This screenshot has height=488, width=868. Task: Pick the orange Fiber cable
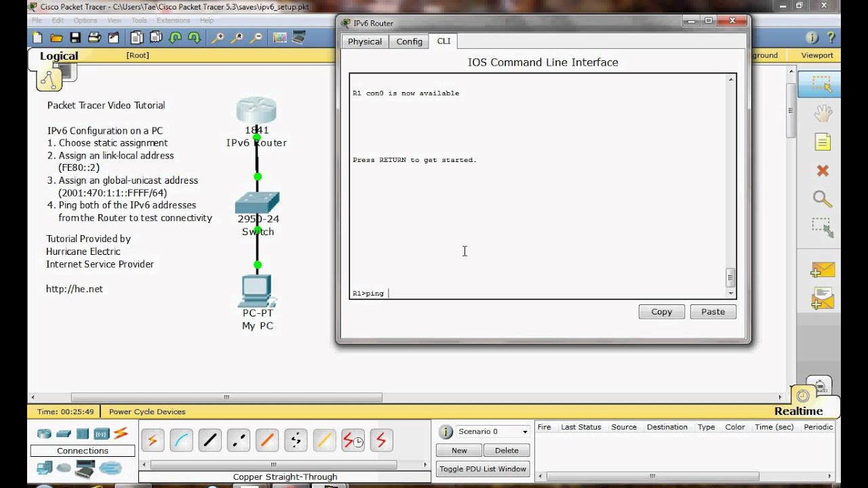(267, 441)
